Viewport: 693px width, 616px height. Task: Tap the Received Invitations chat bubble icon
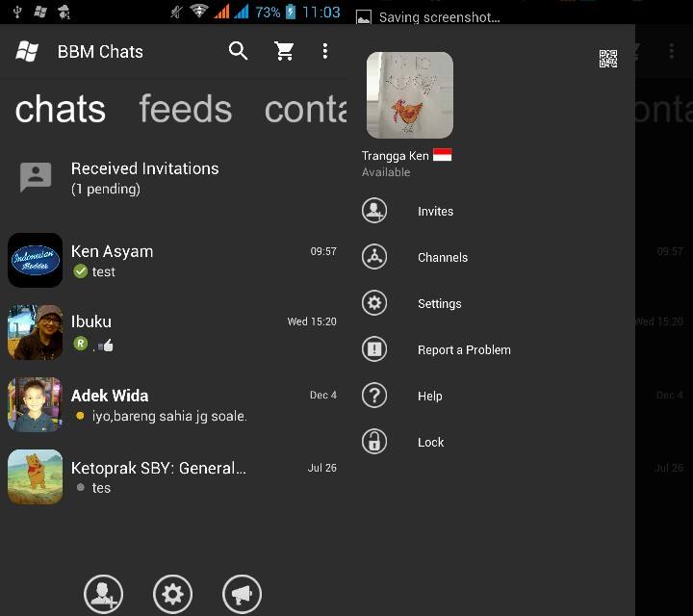36,177
